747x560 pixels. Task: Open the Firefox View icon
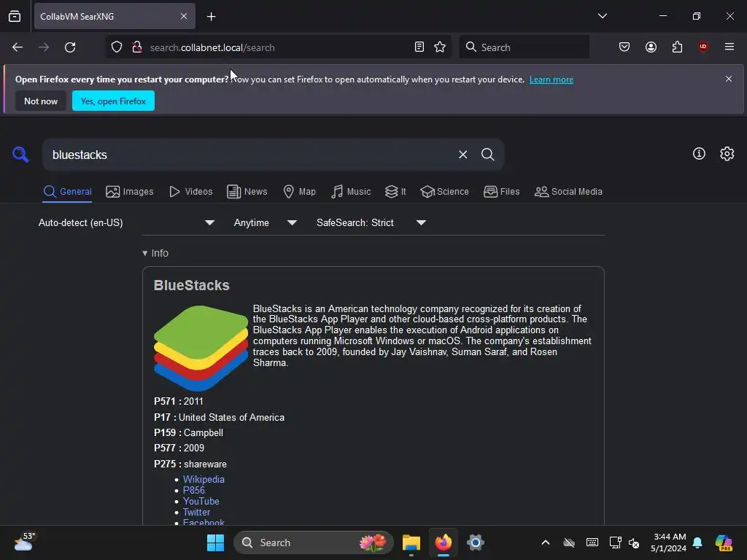point(15,16)
